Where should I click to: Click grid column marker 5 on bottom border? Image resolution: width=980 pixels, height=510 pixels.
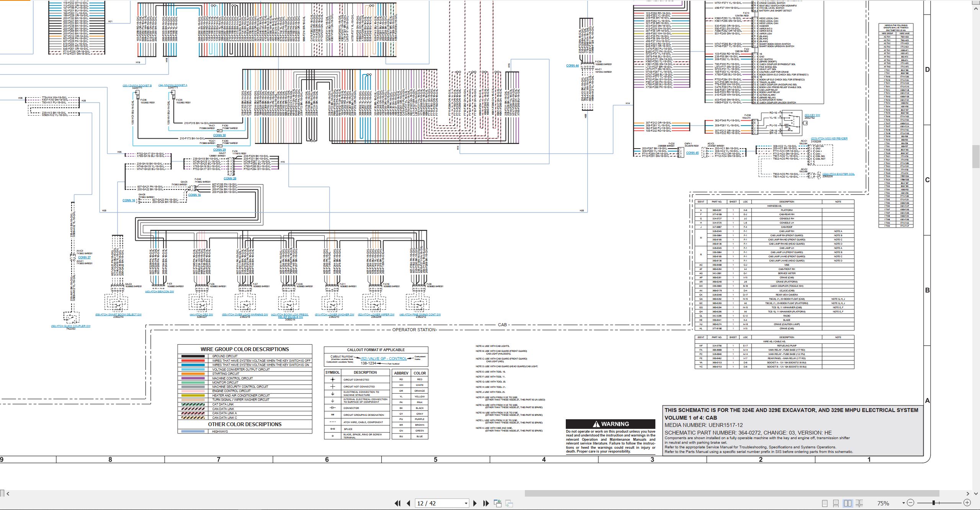435,459
